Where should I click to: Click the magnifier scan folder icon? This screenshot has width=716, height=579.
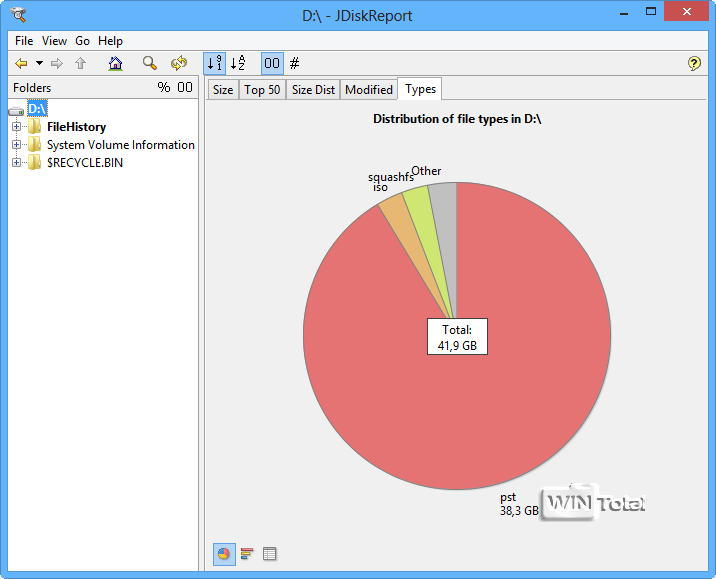point(149,63)
